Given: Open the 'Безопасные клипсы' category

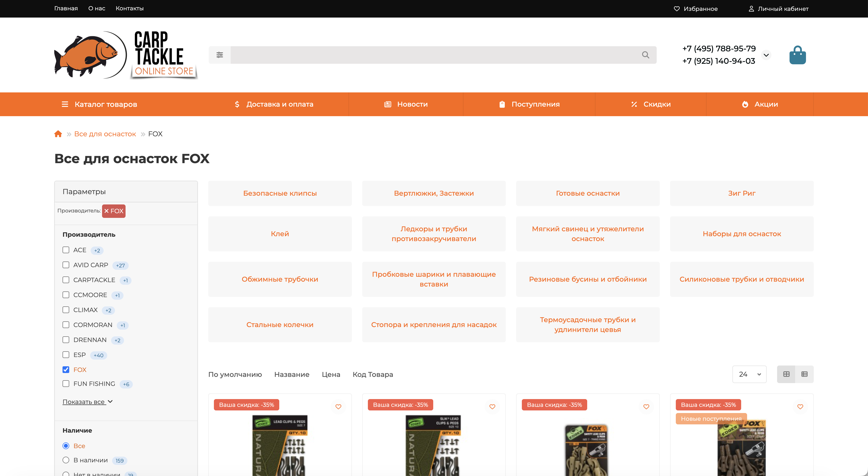Looking at the screenshot, I should tap(280, 193).
